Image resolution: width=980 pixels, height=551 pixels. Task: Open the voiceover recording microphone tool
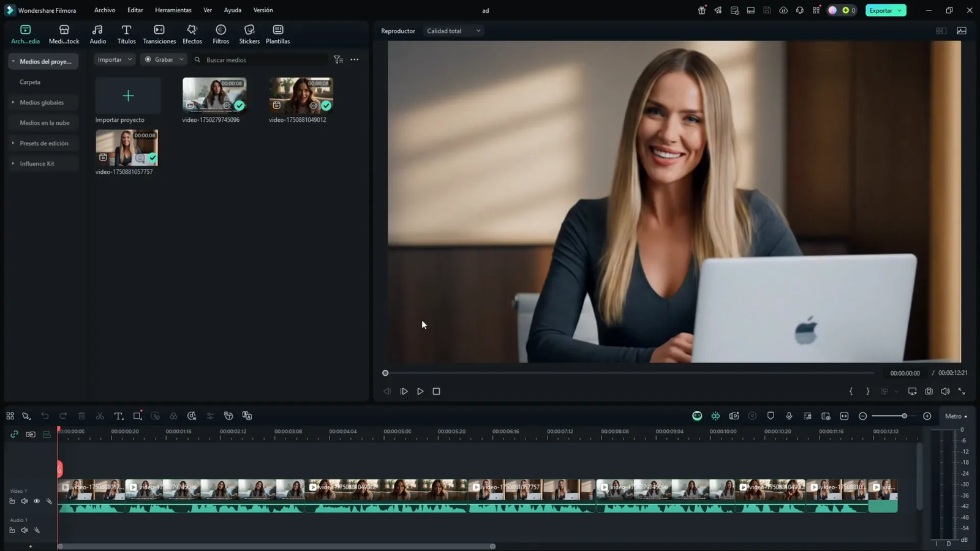[789, 416]
